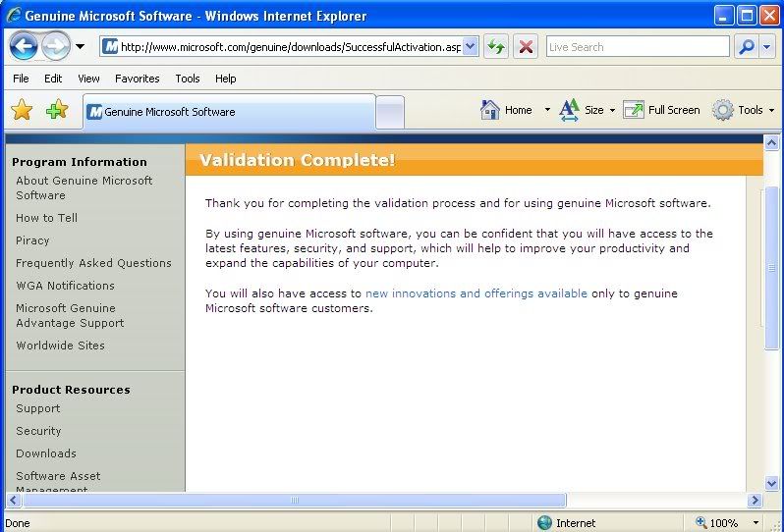The width and height of the screenshot is (784, 532).
Task: Open the Home dropdown arrow
Action: click(x=547, y=110)
